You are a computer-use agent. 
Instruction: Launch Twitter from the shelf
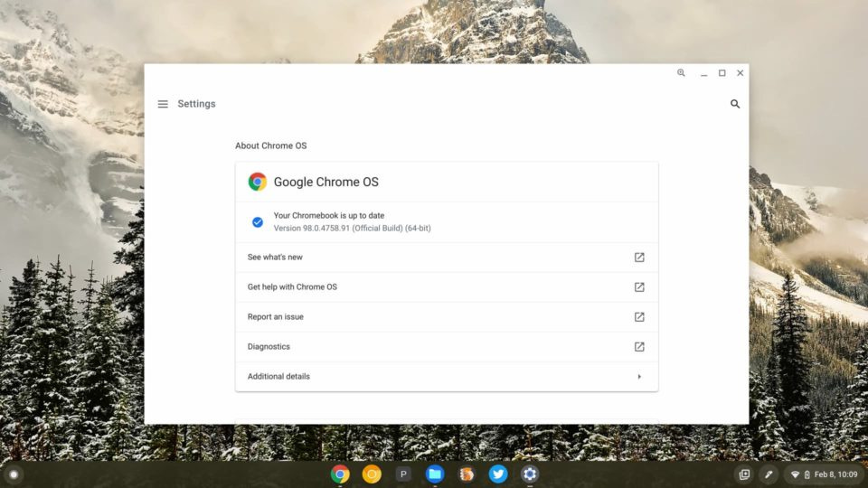tap(497, 474)
